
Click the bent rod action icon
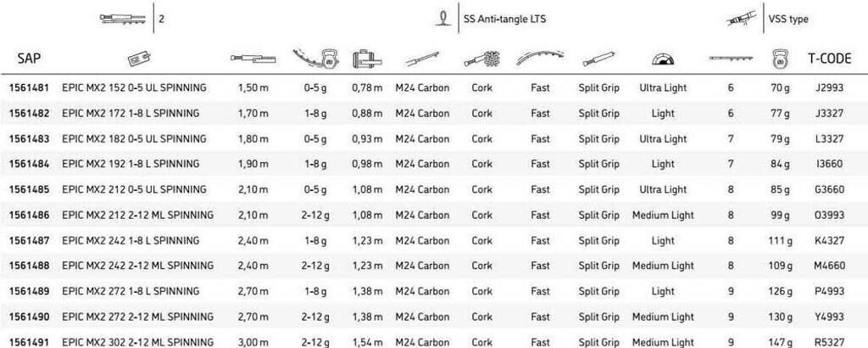[540, 58]
